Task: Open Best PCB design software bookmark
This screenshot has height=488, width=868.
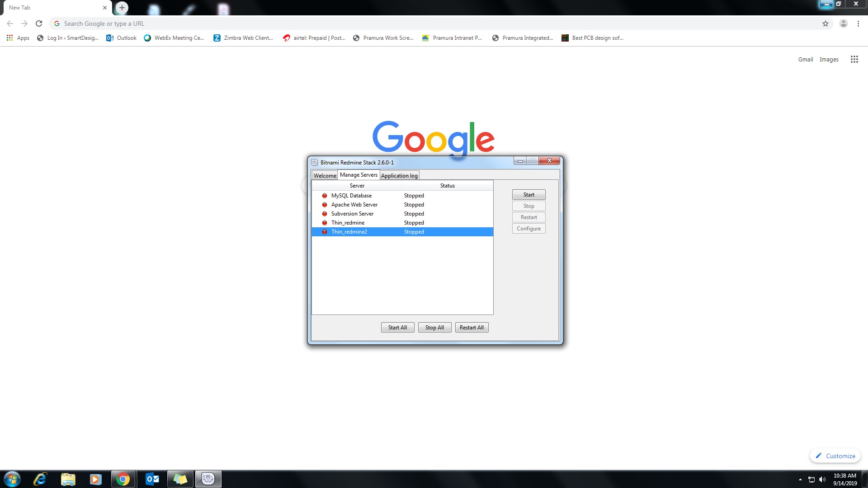Action: (x=592, y=38)
